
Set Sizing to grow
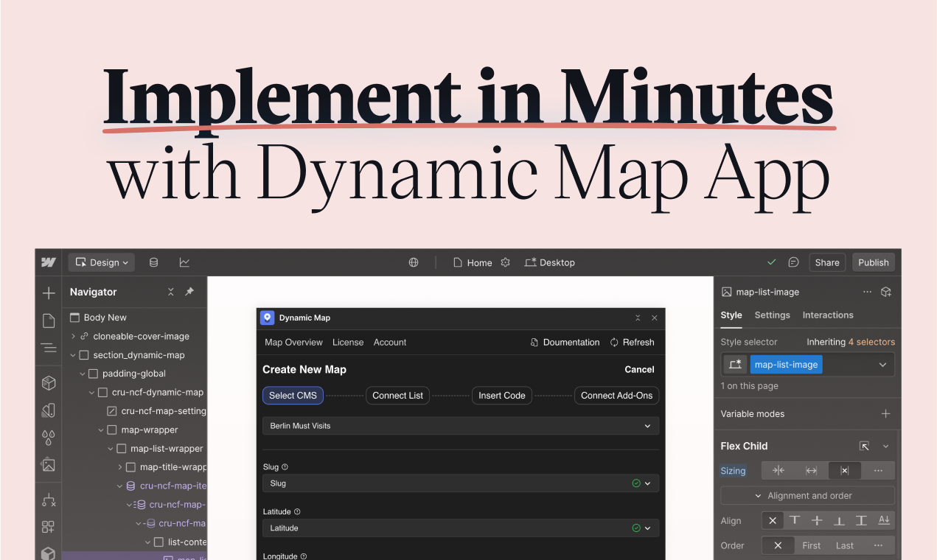(x=811, y=471)
